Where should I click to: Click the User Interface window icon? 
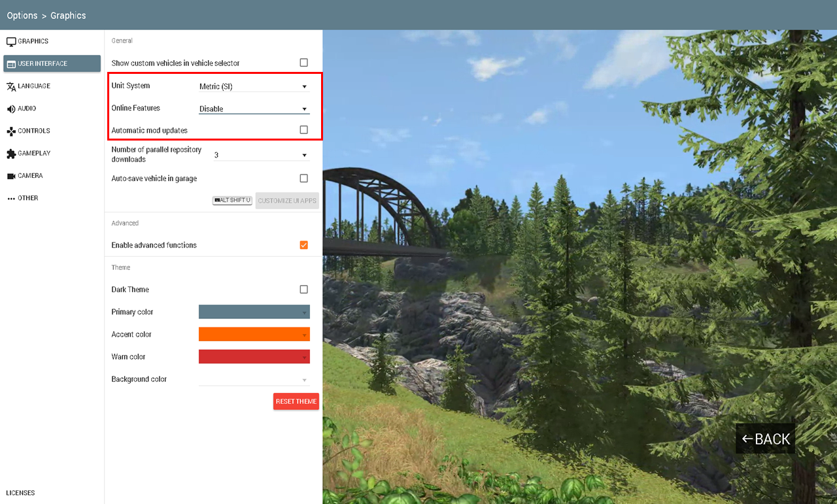[11, 63]
